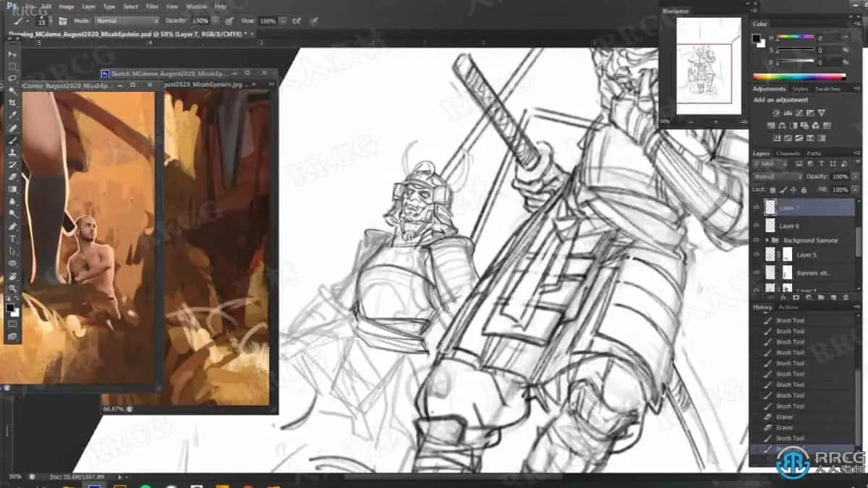This screenshot has height=488, width=868.
Task: Switch to the Styles tab
Action: coord(800,89)
